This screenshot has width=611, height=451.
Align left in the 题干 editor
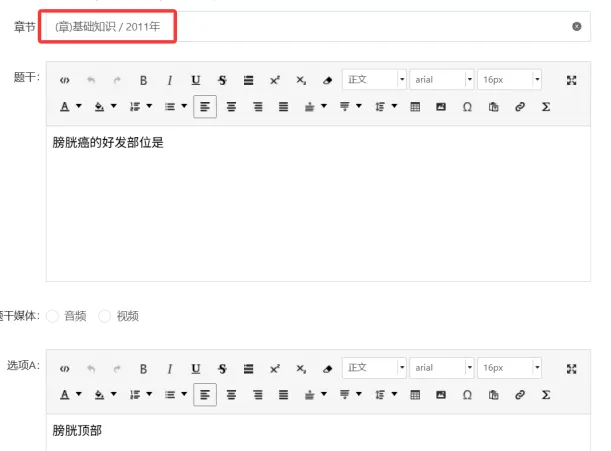coord(205,106)
